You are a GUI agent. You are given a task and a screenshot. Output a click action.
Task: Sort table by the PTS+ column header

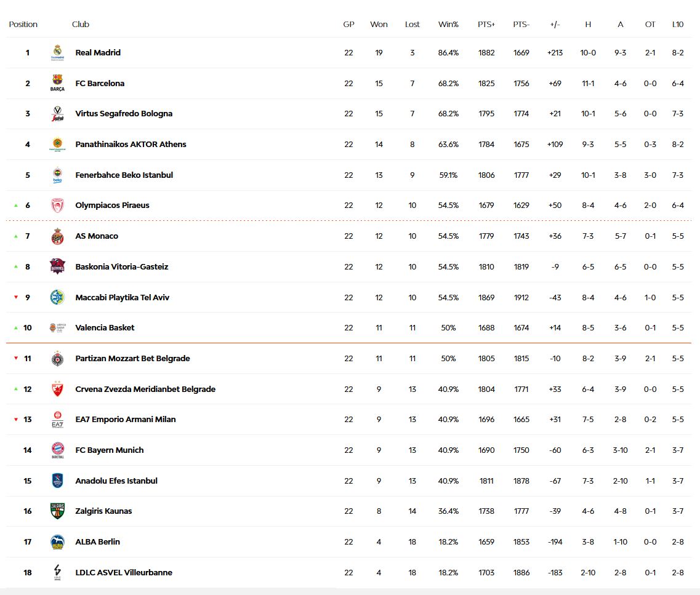coord(486,25)
